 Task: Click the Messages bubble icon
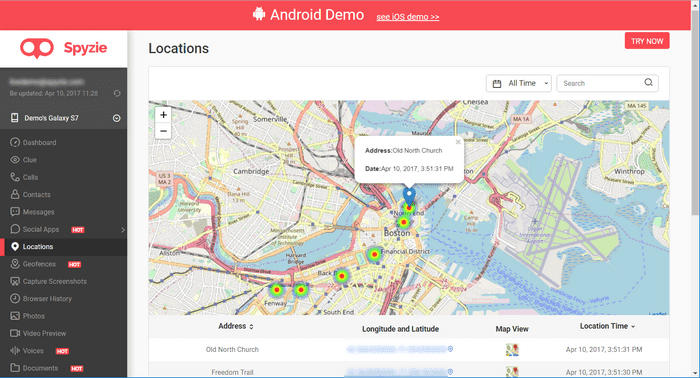(15, 212)
